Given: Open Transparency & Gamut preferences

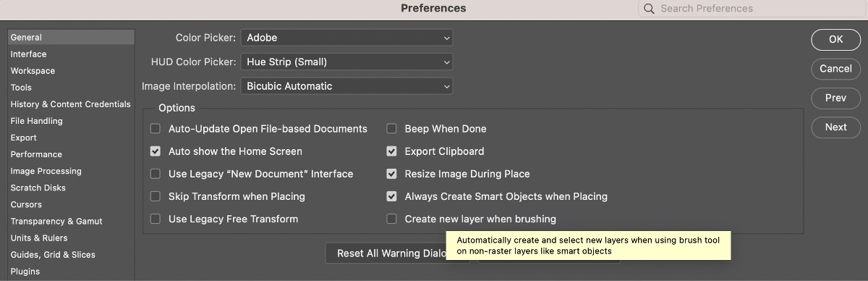Looking at the screenshot, I should (70, 221).
